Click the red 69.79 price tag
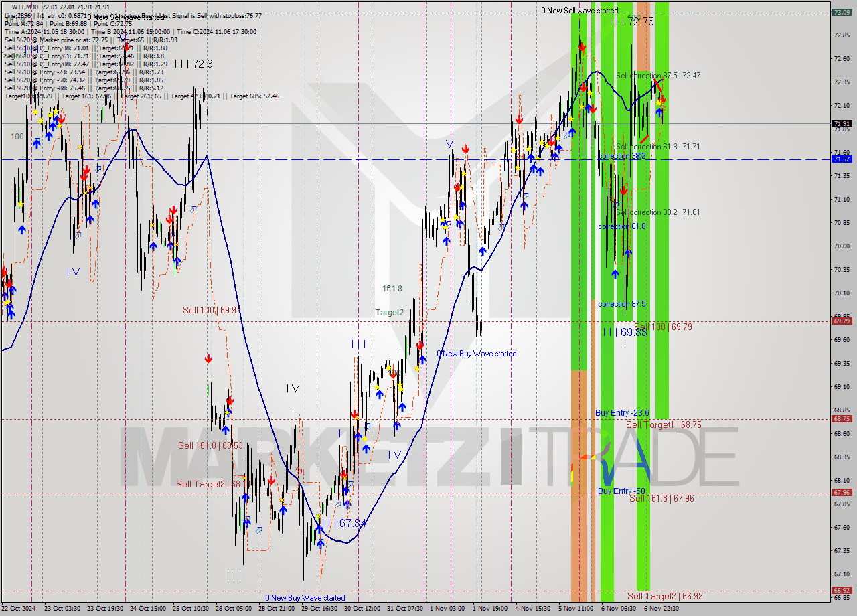This screenshot has width=857, height=616. click(x=841, y=321)
